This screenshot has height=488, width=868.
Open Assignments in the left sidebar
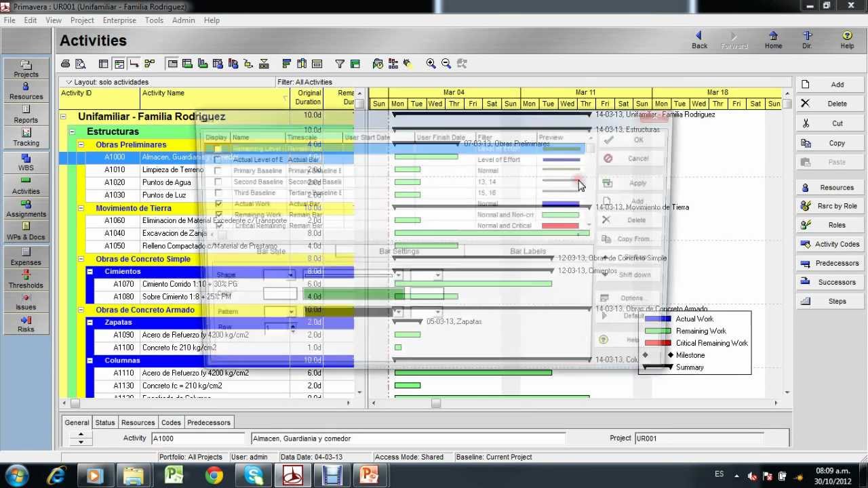(x=26, y=208)
